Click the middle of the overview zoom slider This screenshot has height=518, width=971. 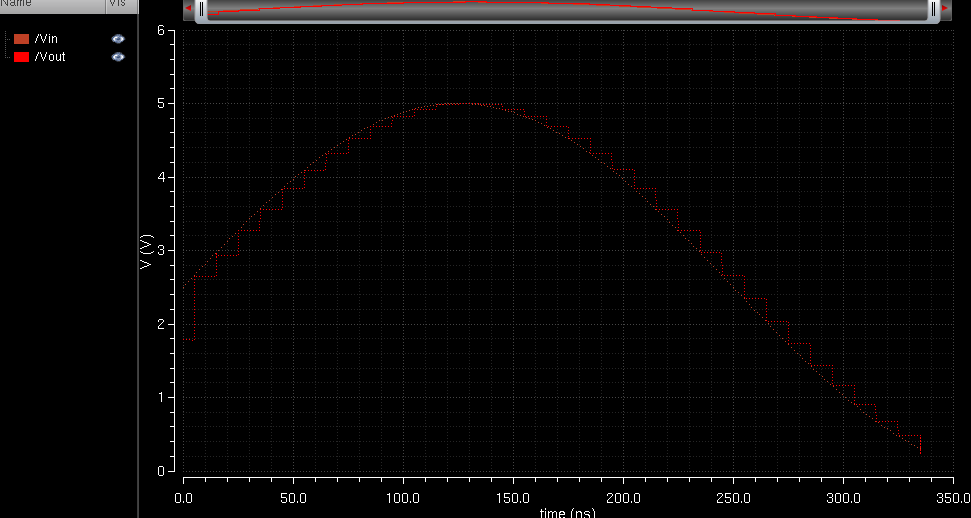click(x=567, y=9)
